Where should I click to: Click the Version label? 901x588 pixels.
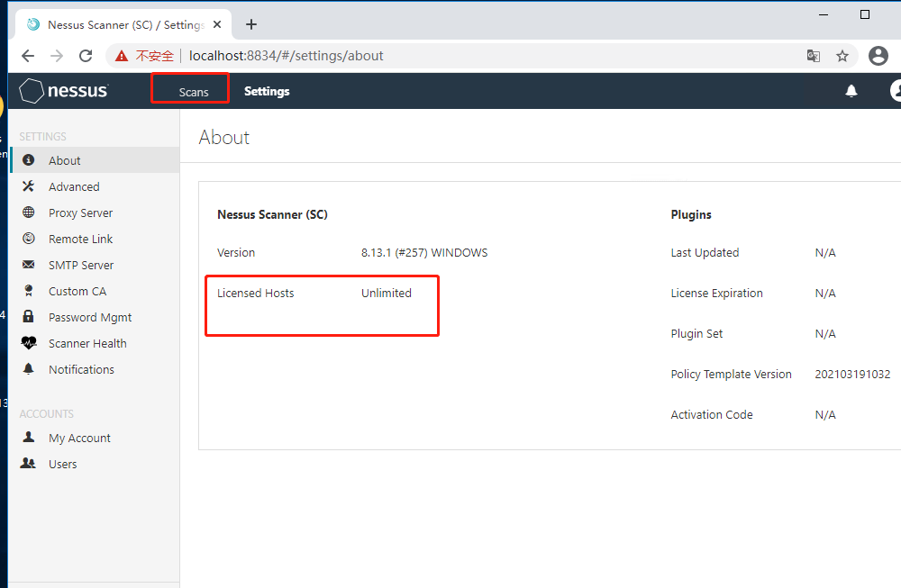click(235, 253)
